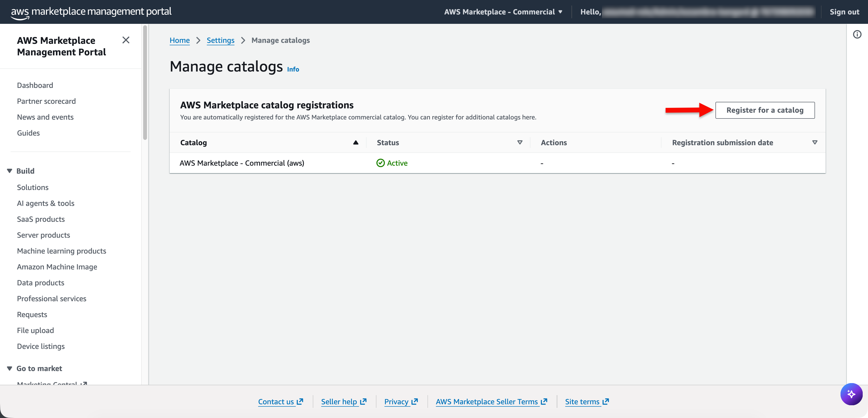Open Partner scorecard
The image size is (868, 418).
46,101
